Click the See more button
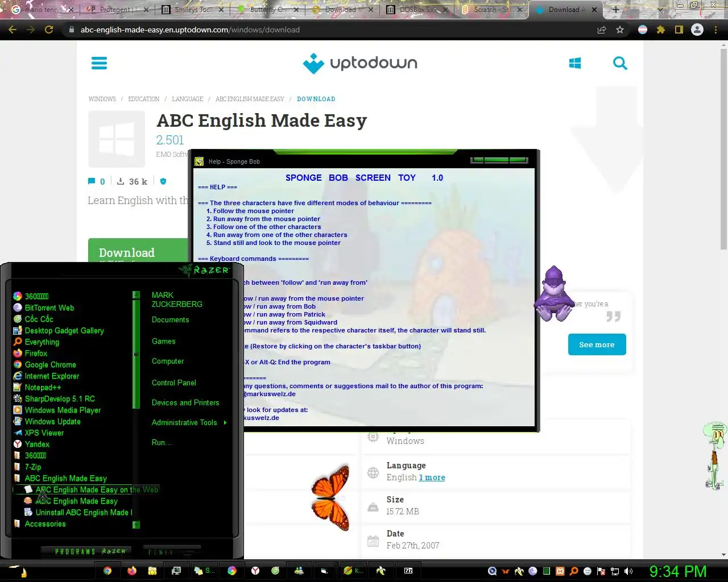 pos(597,344)
